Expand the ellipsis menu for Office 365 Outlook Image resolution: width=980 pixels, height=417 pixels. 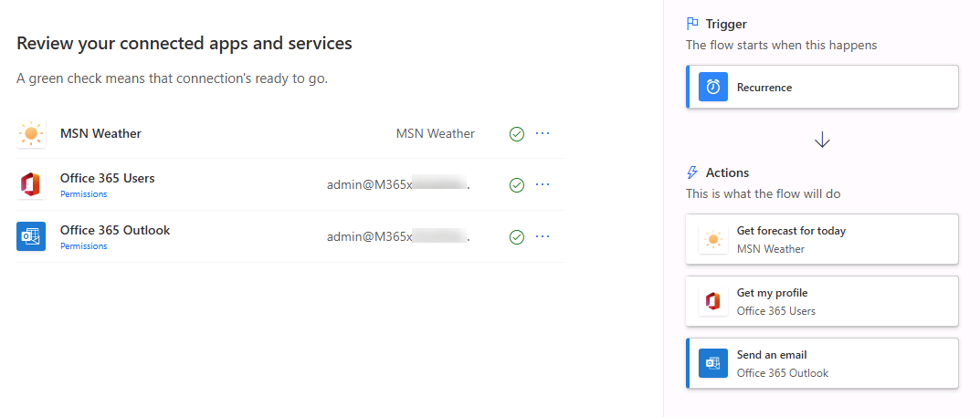point(543,236)
